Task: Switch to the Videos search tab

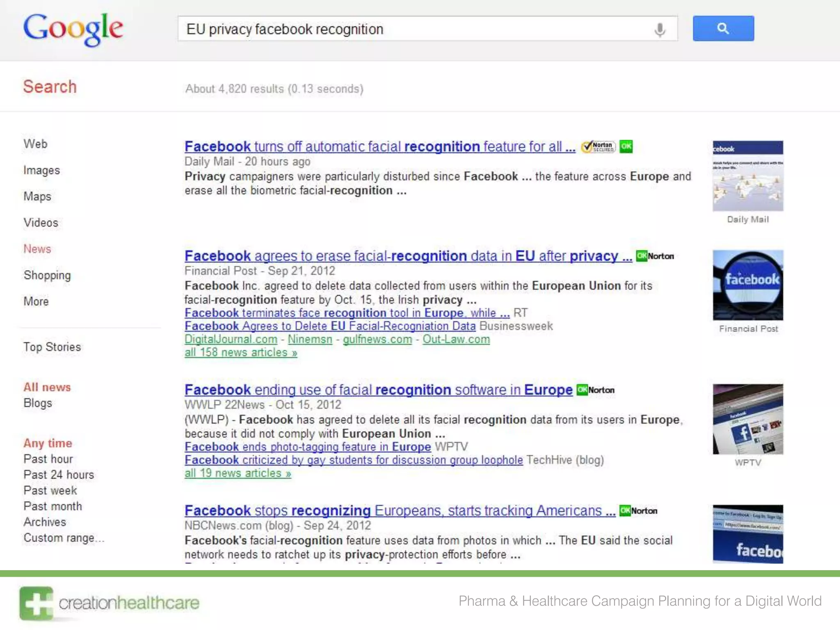Action: (41, 223)
